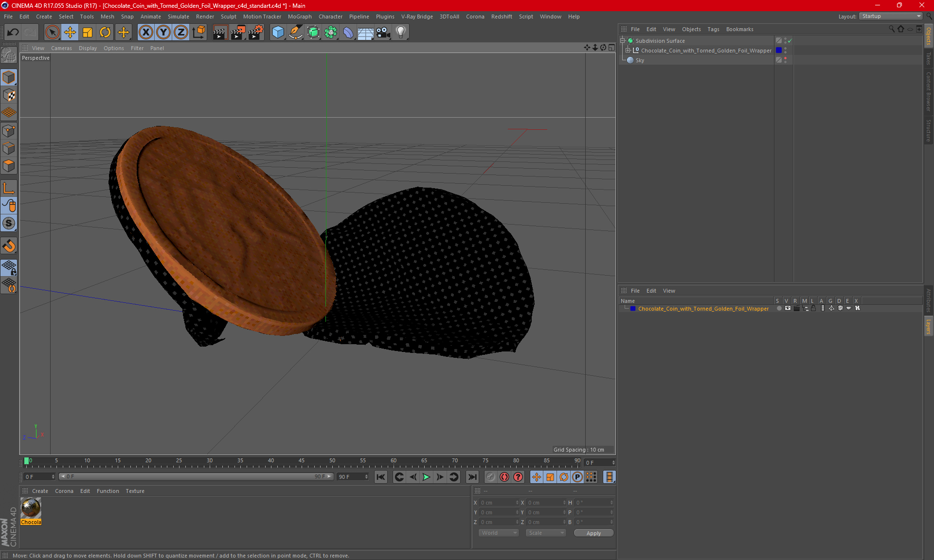Toggle Snap enable button

click(9, 223)
